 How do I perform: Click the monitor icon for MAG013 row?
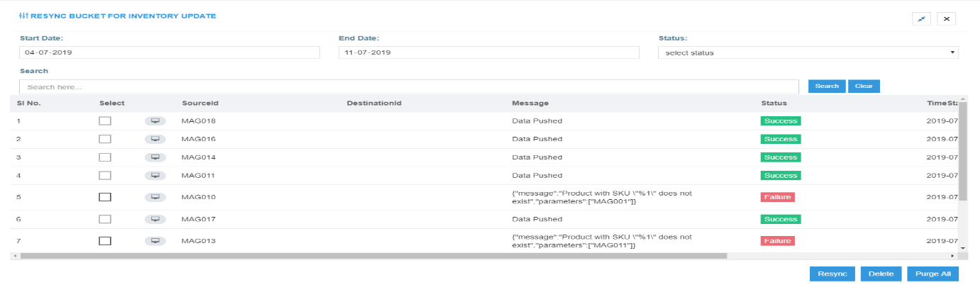(155, 241)
